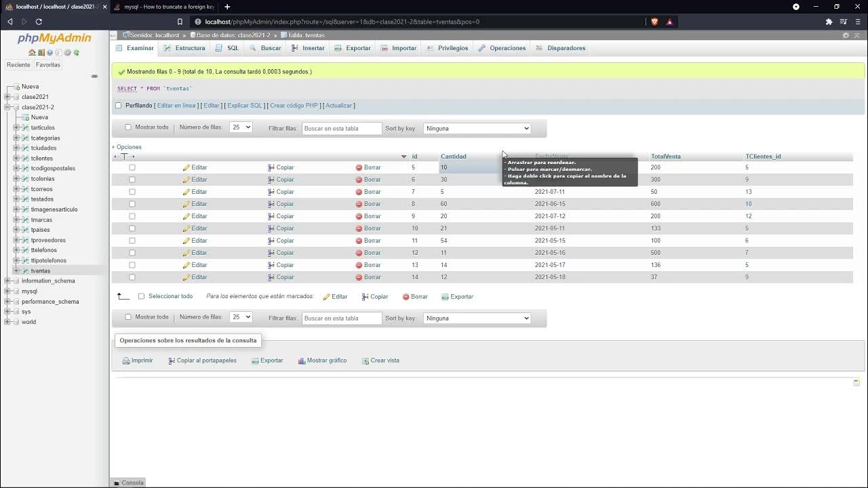Select the row checkbox for id 14
Viewport: 868px width, 488px height.
(x=132, y=277)
